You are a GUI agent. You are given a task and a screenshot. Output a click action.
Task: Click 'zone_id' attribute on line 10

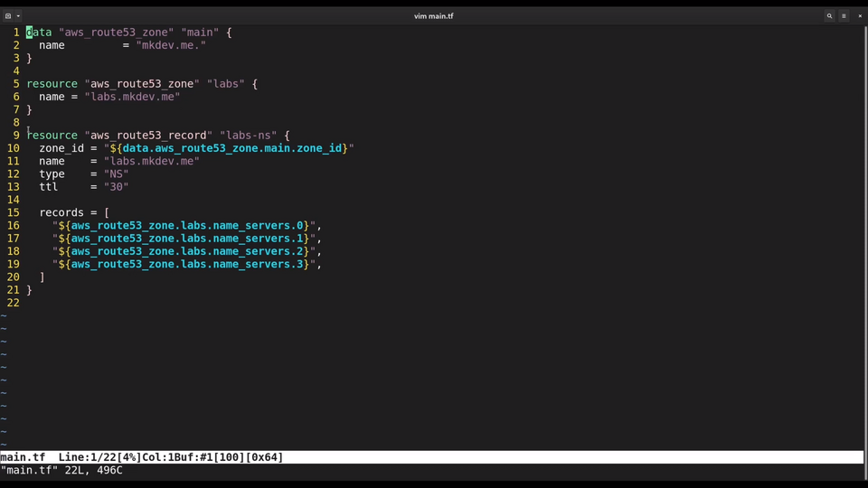pyautogui.click(x=61, y=148)
